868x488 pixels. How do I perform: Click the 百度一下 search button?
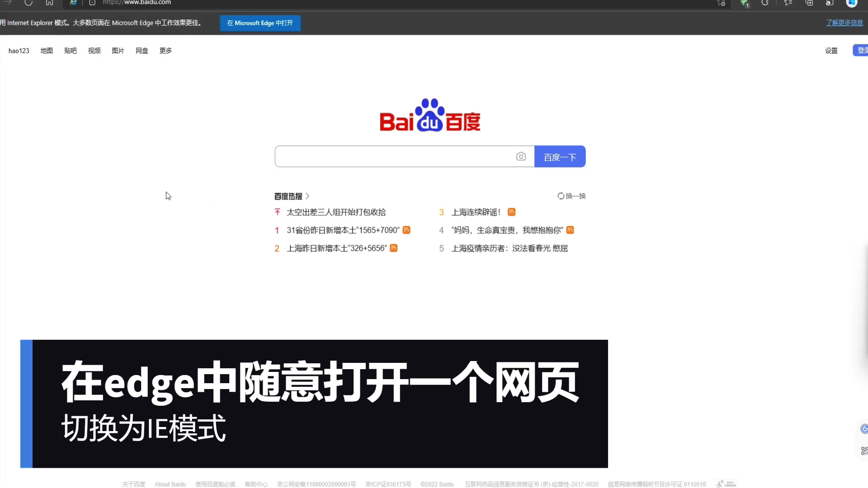(x=560, y=156)
